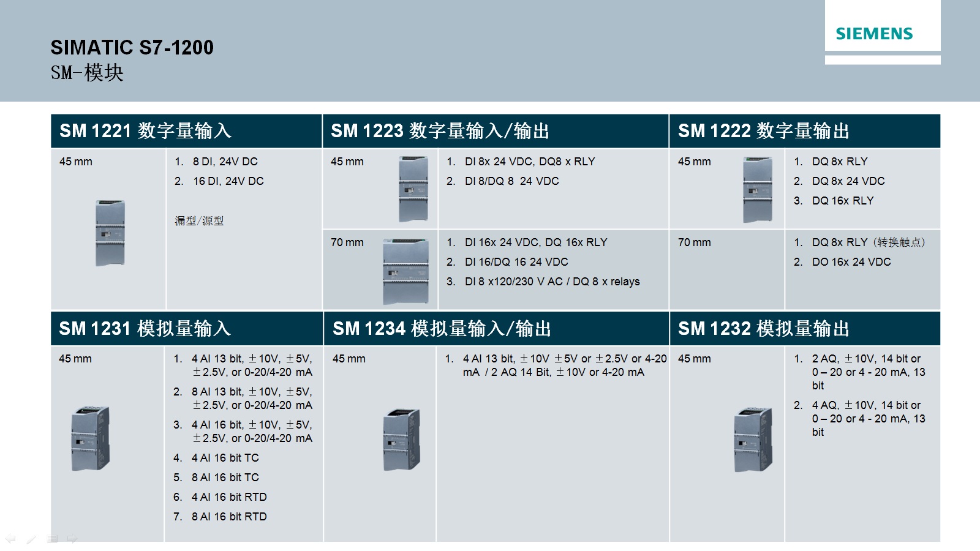Click 'DQ 8x RLY' under SM 1222 45 mm
The height and width of the screenshot is (551, 980).
click(x=840, y=162)
